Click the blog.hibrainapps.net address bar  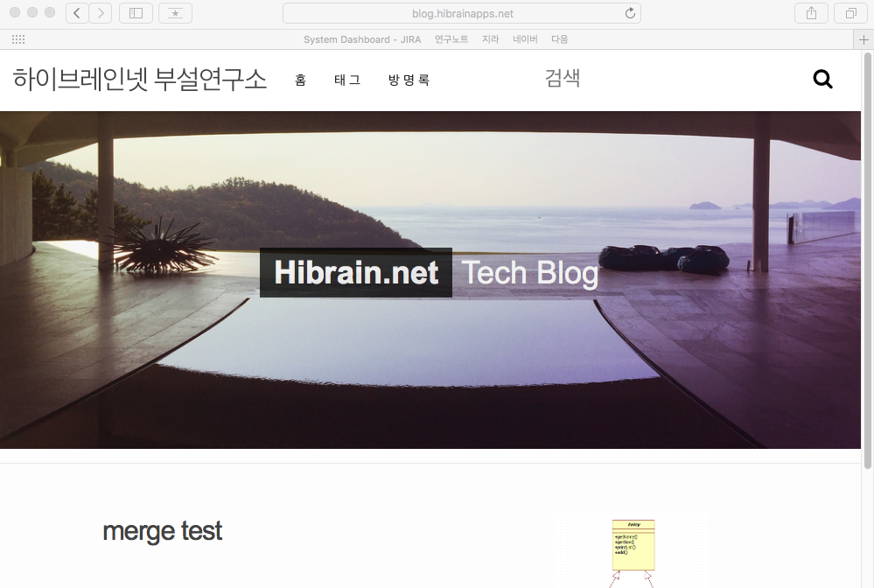pos(462,13)
